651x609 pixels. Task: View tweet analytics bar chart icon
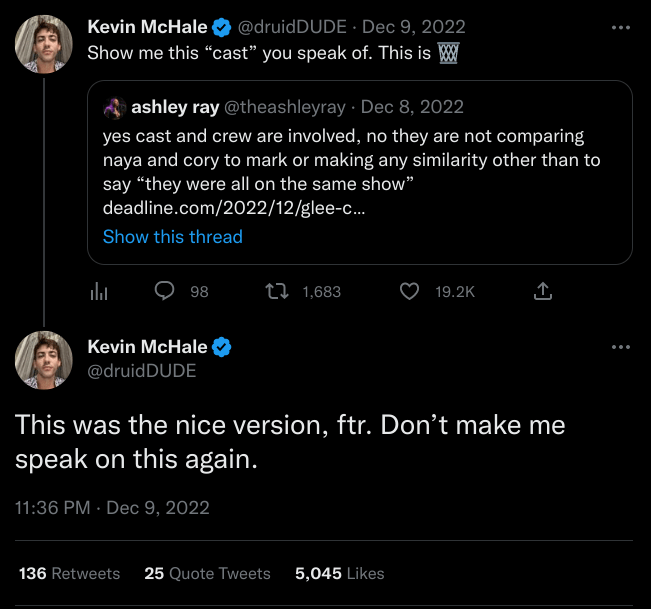pos(99,291)
